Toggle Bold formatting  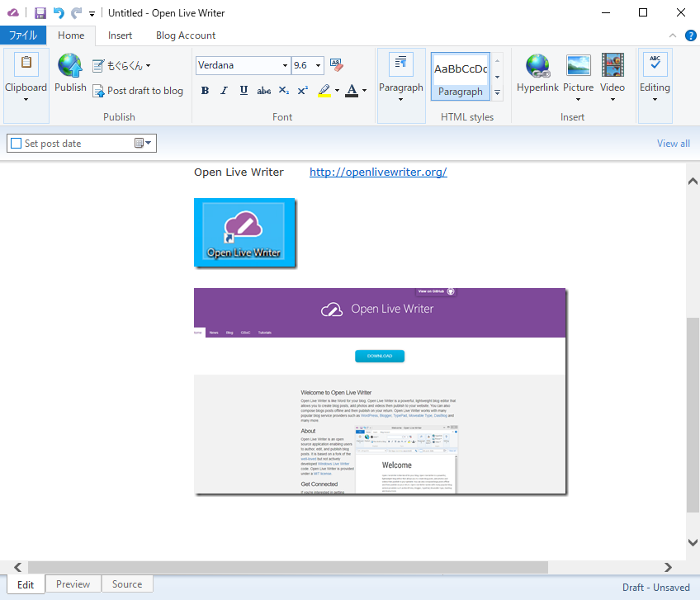(x=205, y=91)
